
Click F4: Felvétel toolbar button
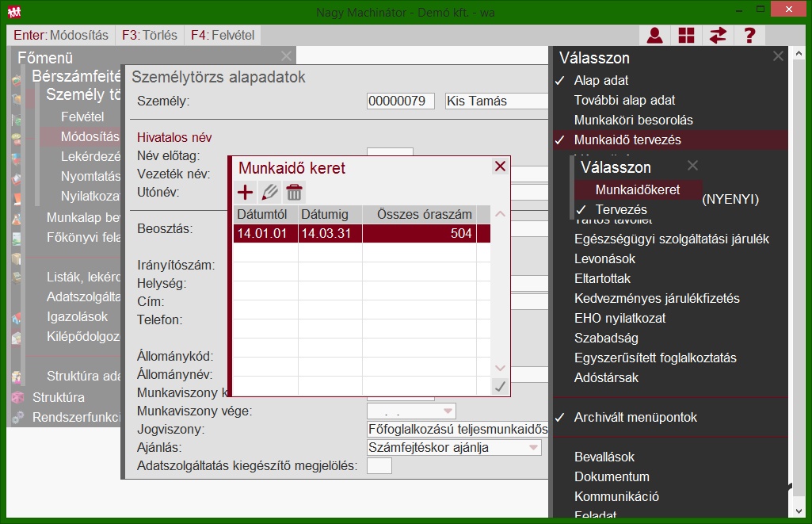223,35
